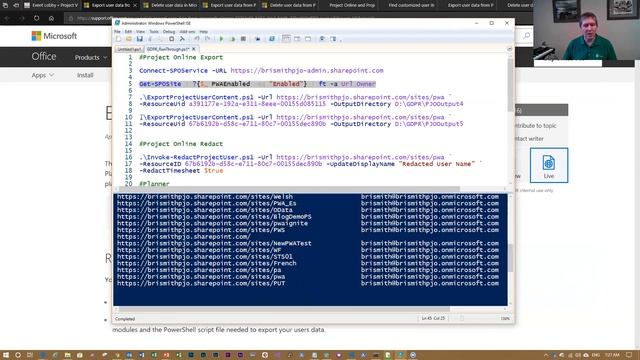Click Connect-SPOService on line 3
640x360 pixels.
pyautogui.click(x=173, y=71)
